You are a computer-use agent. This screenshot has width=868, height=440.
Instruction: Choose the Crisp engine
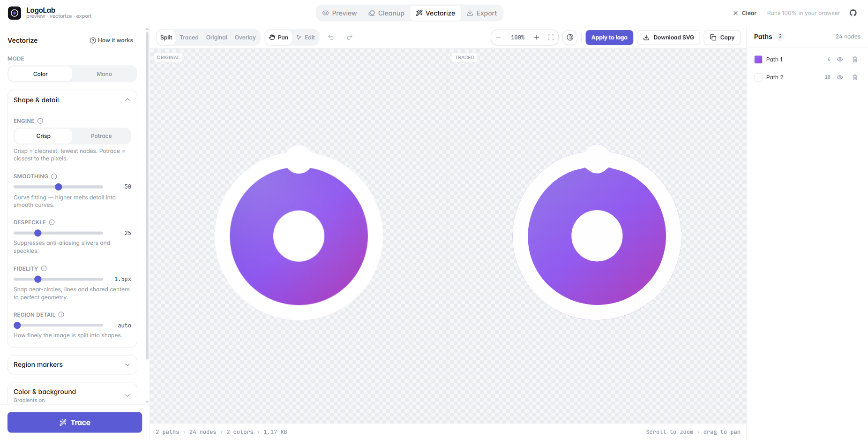[44, 136]
